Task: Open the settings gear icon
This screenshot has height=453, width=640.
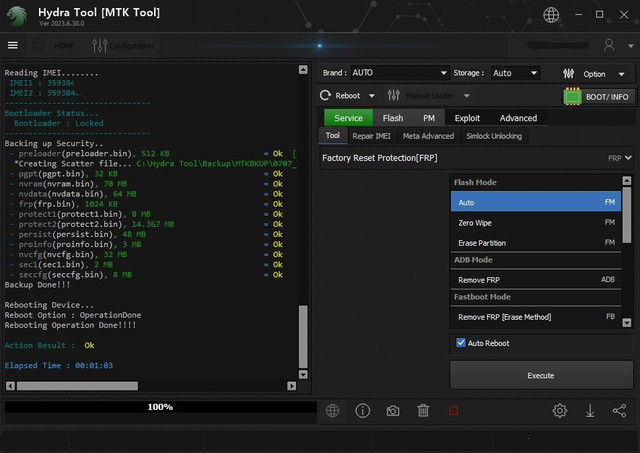Action: coord(560,411)
